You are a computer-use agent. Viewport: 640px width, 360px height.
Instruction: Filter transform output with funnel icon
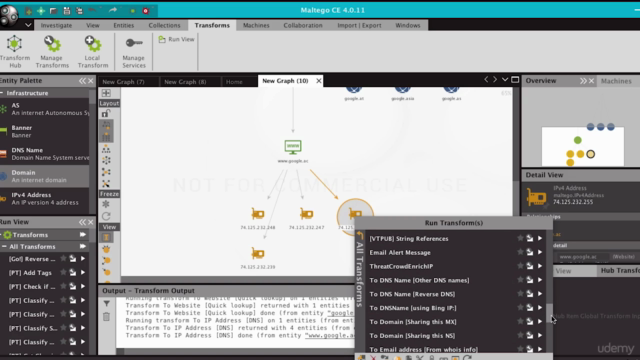click(x=107, y=303)
